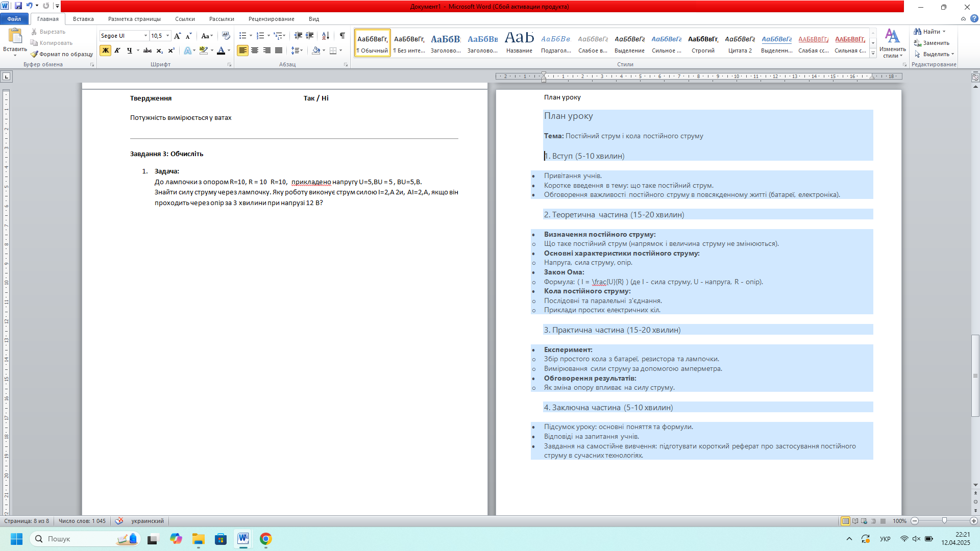Open File Explorer from the taskbar
This screenshot has height=551, width=980.
tap(199, 539)
